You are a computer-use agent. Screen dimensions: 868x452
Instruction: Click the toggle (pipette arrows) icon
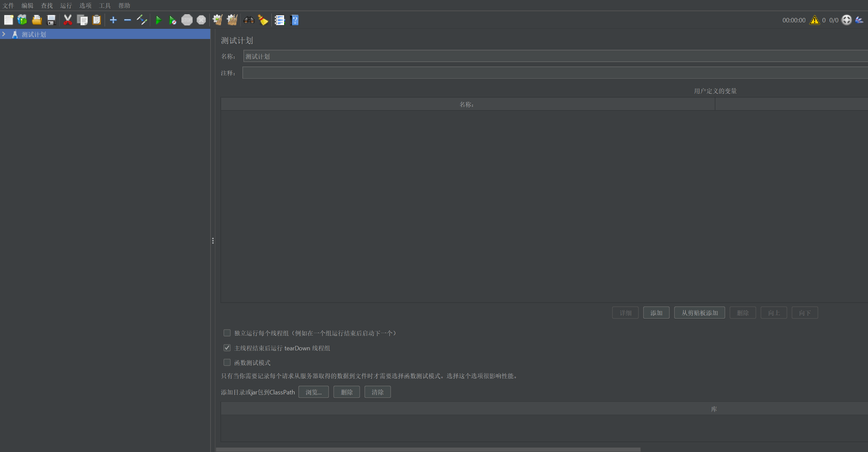coord(142,20)
